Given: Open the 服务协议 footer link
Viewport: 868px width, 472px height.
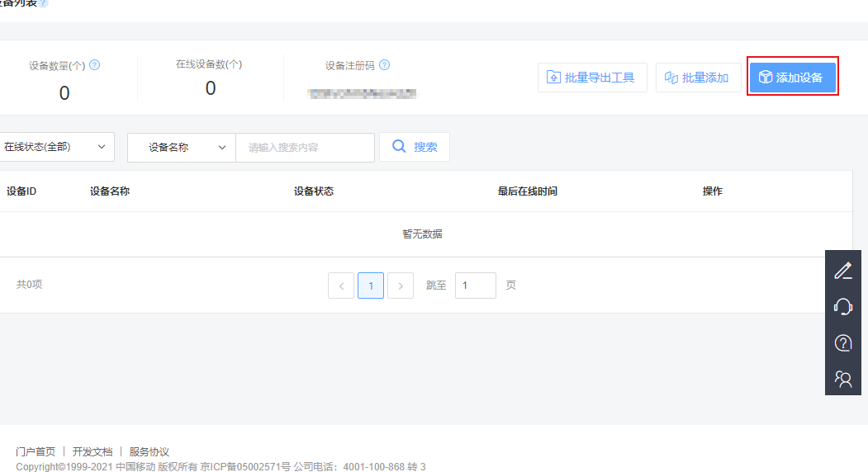Looking at the screenshot, I should click(149, 451).
